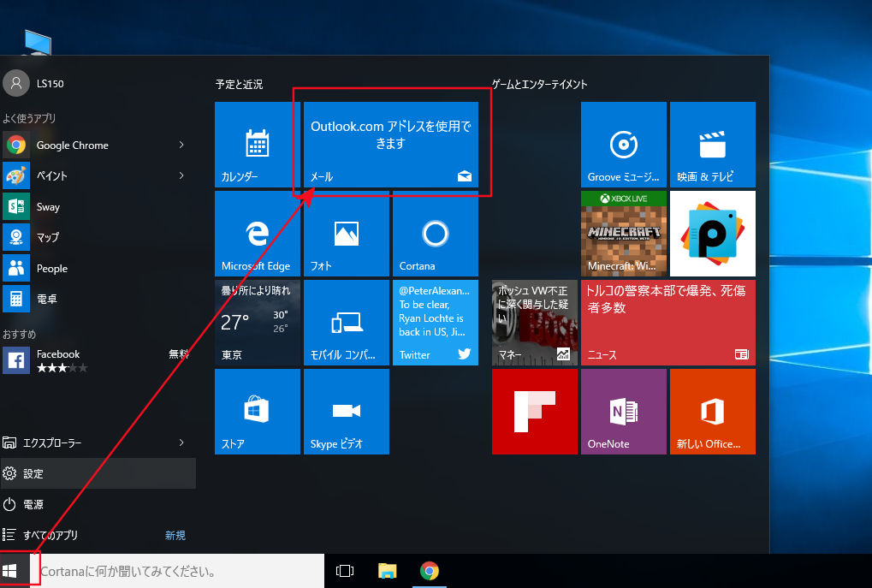Open the ニュース news tile
Screen dimensions: 872x588
[667, 323]
